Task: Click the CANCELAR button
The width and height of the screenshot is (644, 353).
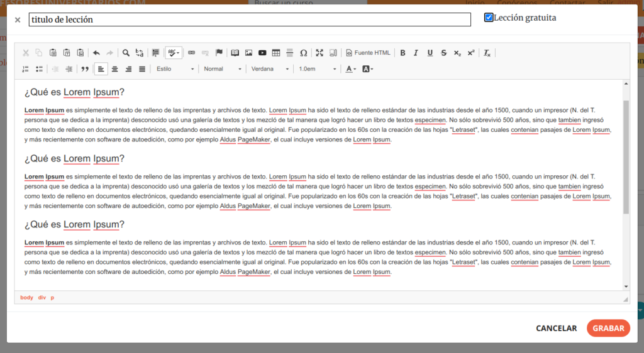Action: point(556,328)
